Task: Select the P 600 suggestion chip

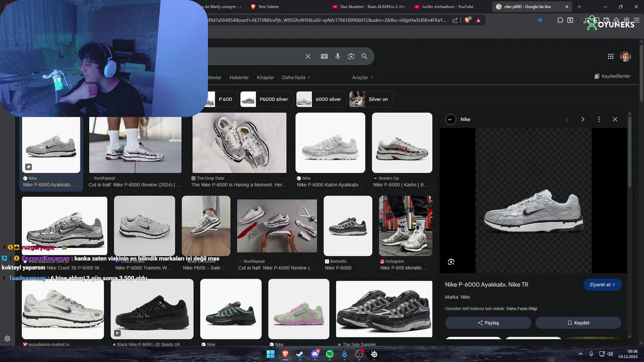Action: (x=221, y=99)
